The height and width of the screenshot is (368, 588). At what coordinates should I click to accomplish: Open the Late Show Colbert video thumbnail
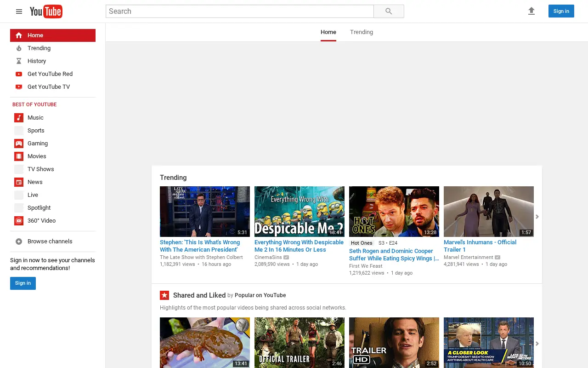tap(205, 212)
